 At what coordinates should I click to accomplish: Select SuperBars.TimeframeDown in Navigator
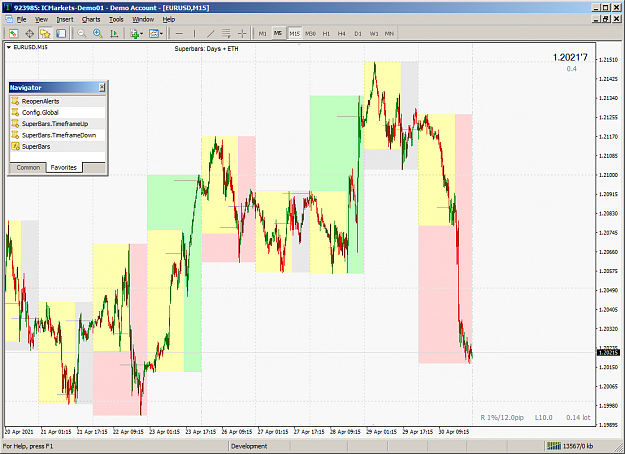(58, 135)
